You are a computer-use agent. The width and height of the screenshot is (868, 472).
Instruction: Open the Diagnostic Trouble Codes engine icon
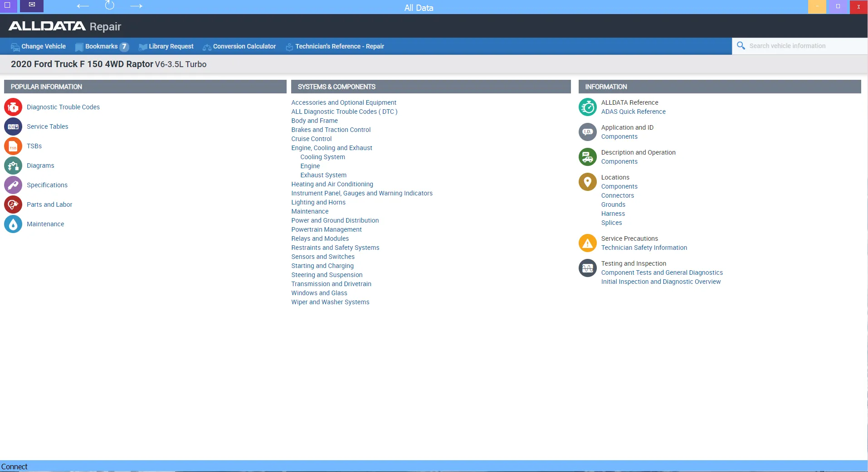point(13,107)
